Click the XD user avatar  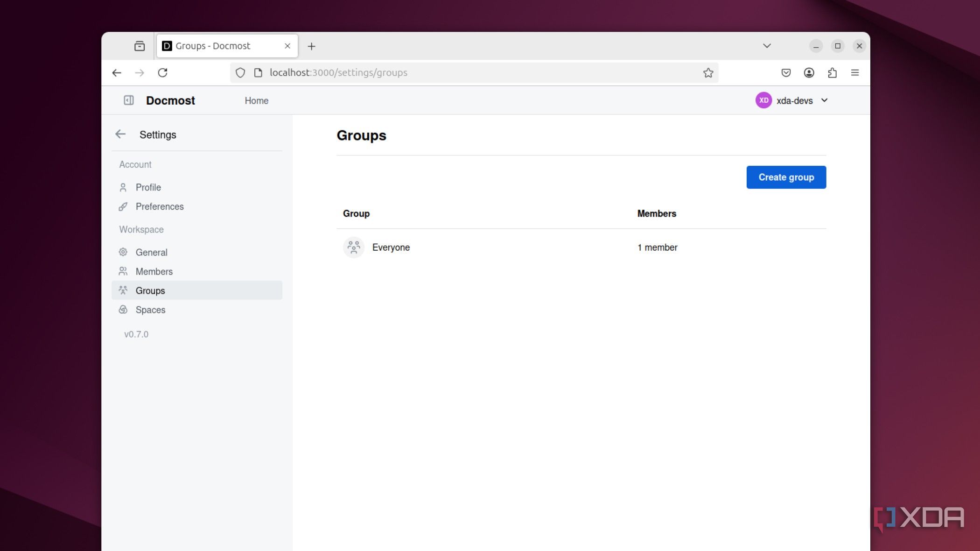click(763, 100)
